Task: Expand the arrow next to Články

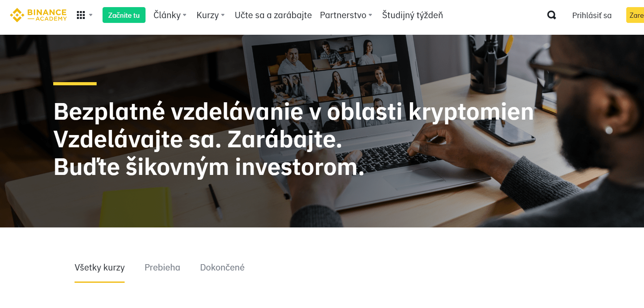Action: tap(185, 15)
